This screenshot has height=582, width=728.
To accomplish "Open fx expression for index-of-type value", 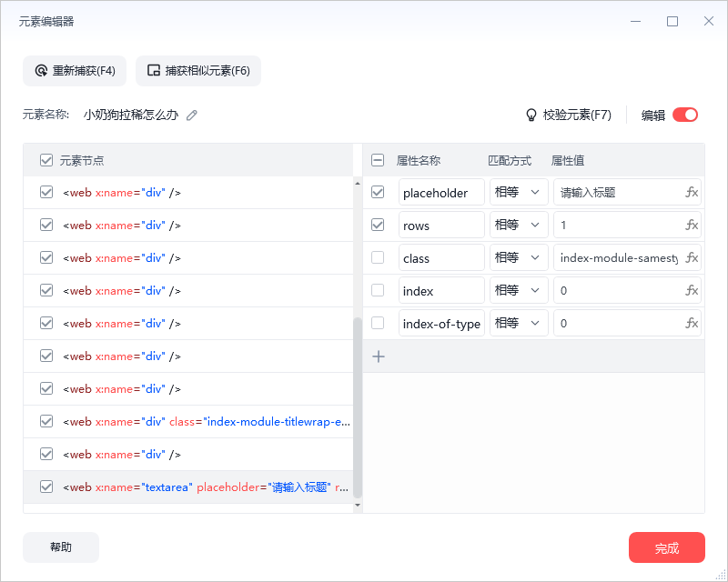I will pyautogui.click(x=692, y=324).
